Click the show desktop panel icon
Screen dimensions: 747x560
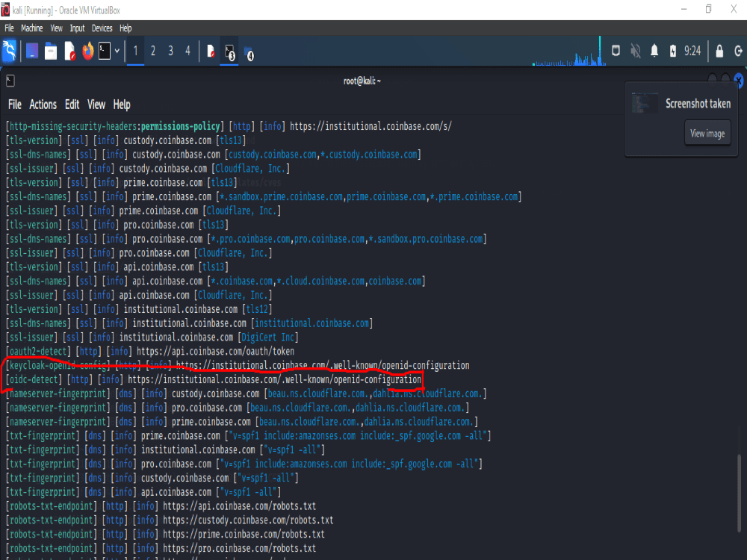point(32,51)
